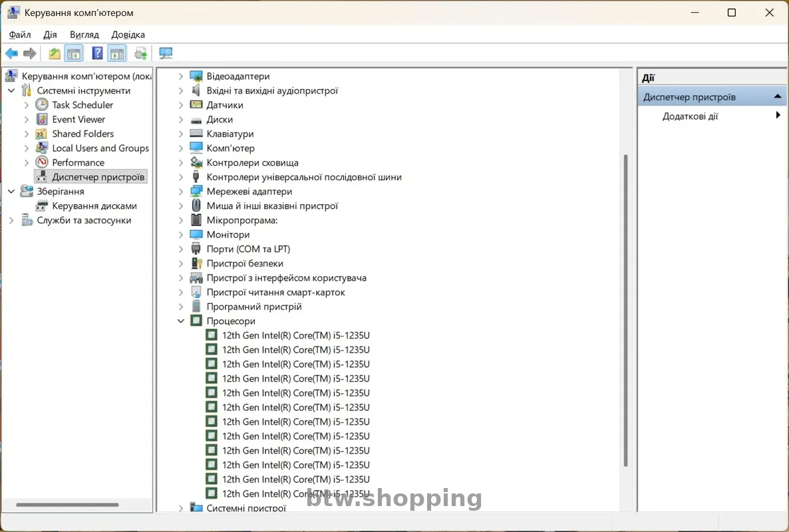Select Event Viewer in the left tree

79,120
